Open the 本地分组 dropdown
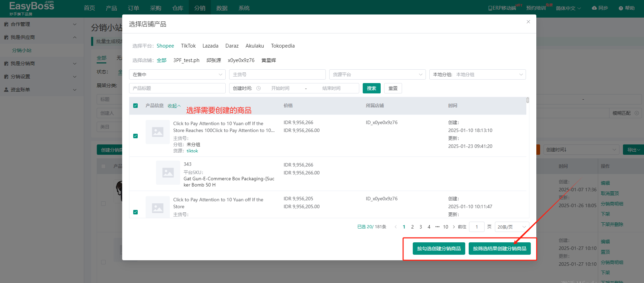Screen dimensions: 644x283 478,74
